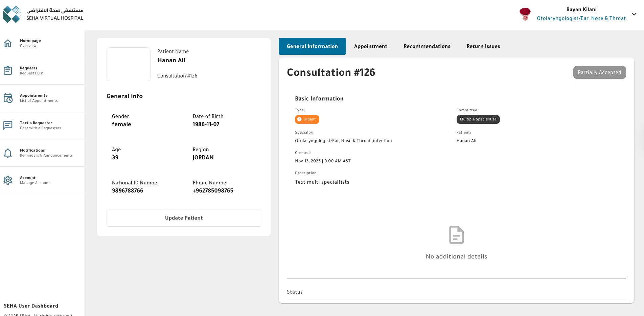Viewport: 644px width, 316px height.
Task: Open Appointments via the calendar icon
Action: (8, 98)
